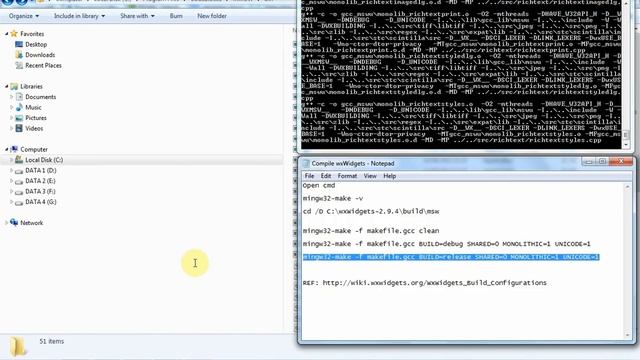The width and height of the screenshot is (640, 360).
Task: Open Notepad's Help menu
Action: [x=389, y=176]
